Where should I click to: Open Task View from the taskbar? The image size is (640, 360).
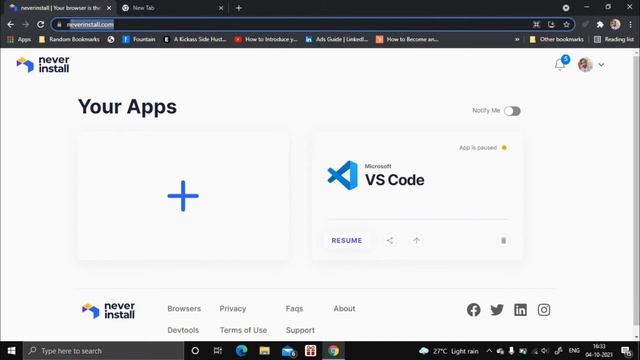pyautogui.click(x=218, y=351)
